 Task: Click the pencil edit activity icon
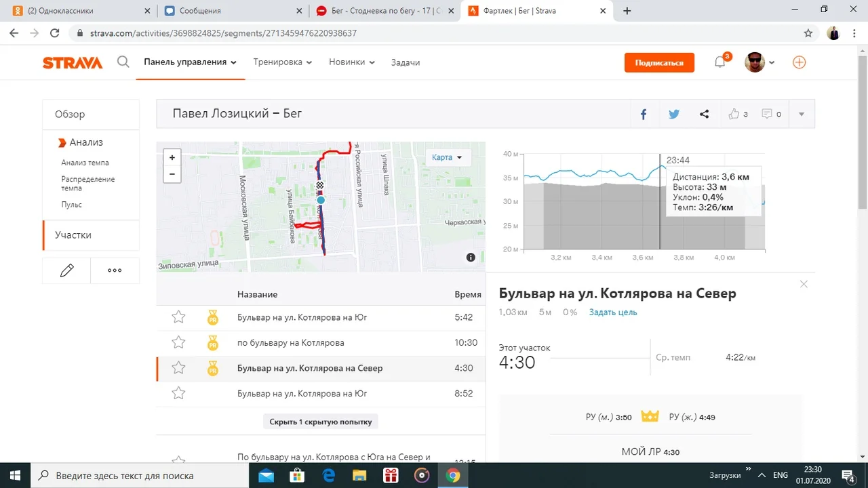[66, 270]
